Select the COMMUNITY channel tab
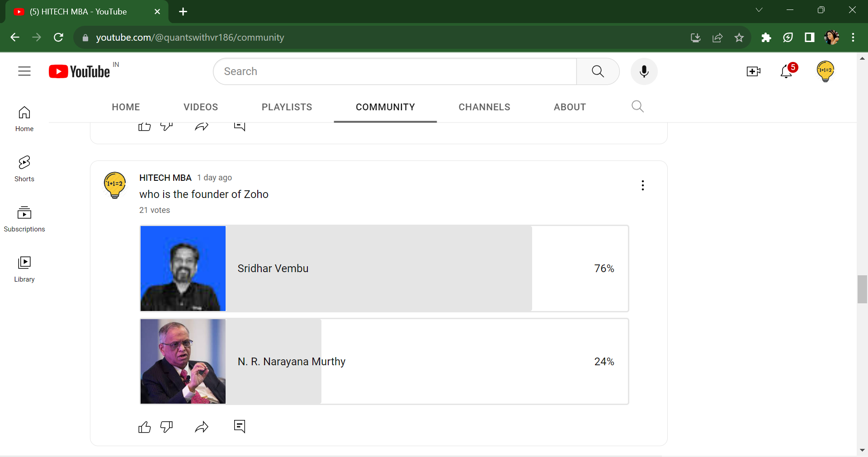Screen dimensions: 868x457 point(385,107)
